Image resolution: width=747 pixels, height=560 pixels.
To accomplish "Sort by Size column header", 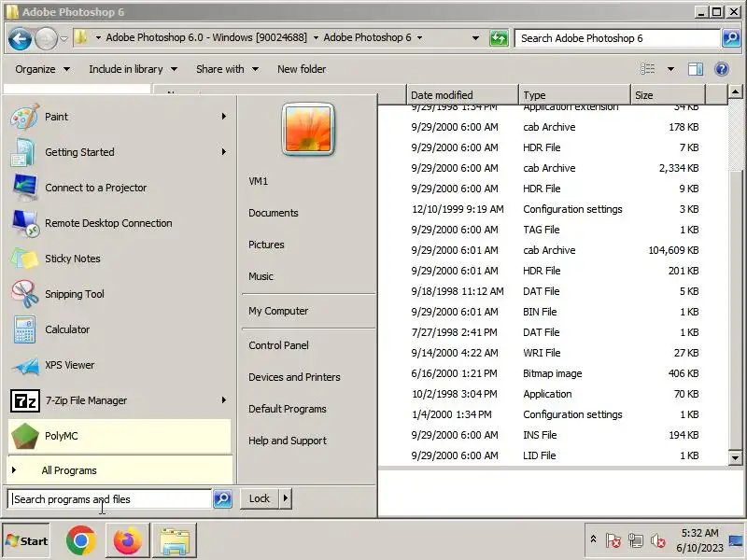I will (668, 95).
